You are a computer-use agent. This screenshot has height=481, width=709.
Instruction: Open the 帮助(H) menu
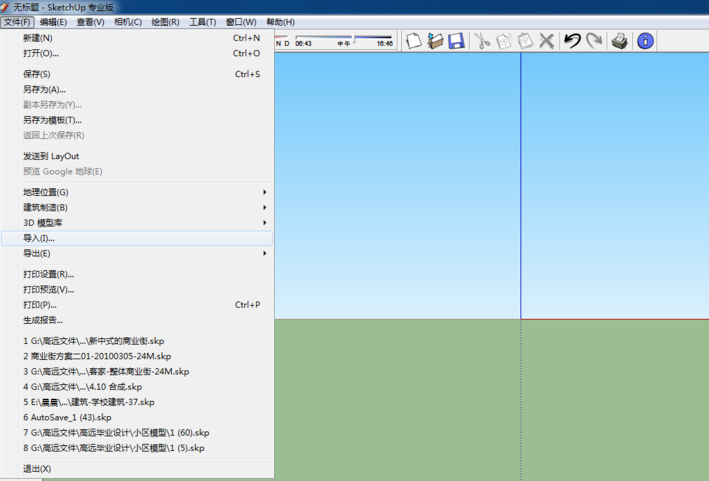[280, 22]
